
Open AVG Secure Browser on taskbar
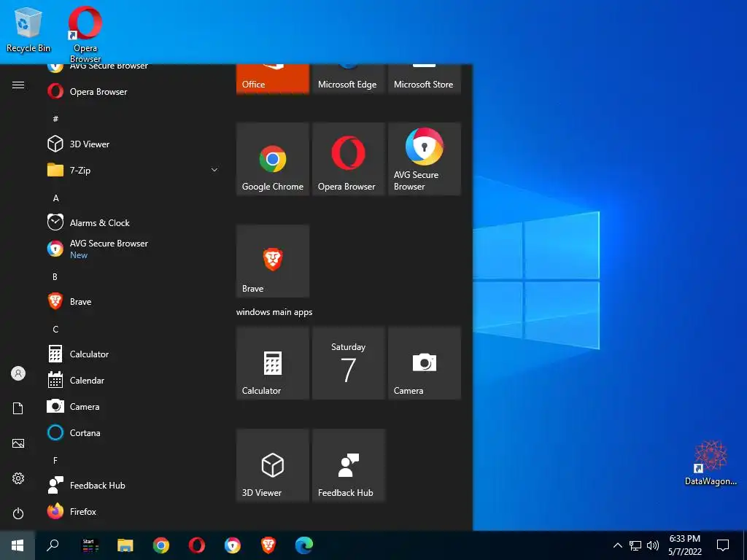[233, 545]
